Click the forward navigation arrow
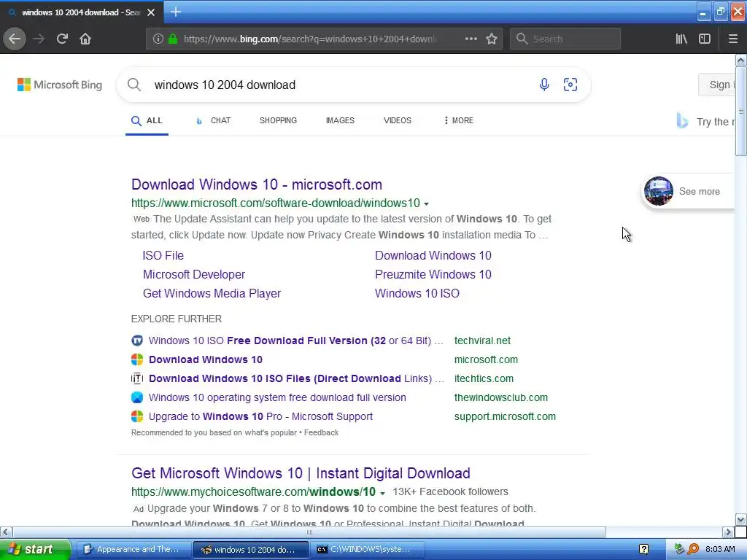This screenshot has height=560, width=747. [x=39, y=39]
